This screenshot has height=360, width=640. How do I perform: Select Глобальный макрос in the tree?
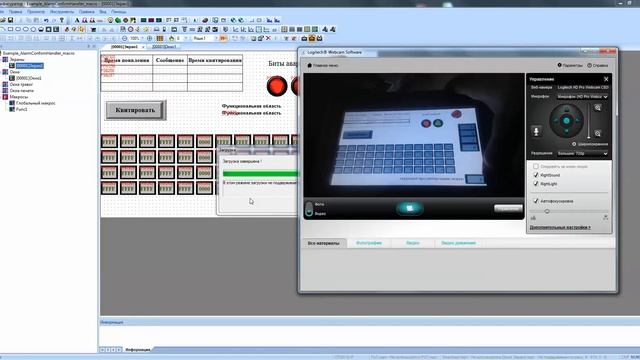(36, 103)
